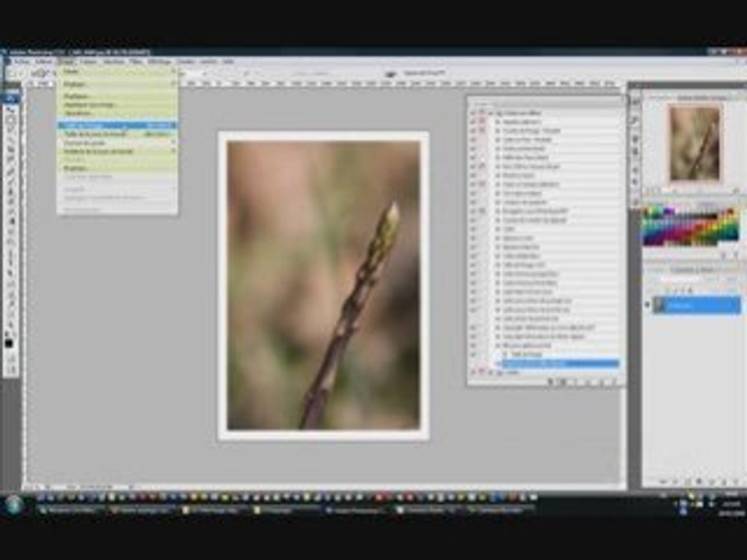
Task: Expand the Mode submenu in Image menu
Action: [x=117, y=72]
